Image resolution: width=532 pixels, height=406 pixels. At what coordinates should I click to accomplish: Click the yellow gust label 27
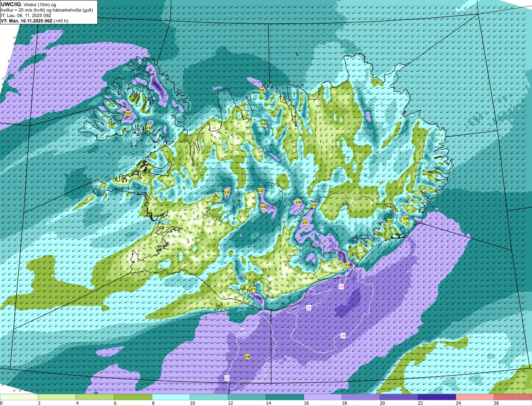(x=253, y=289)
